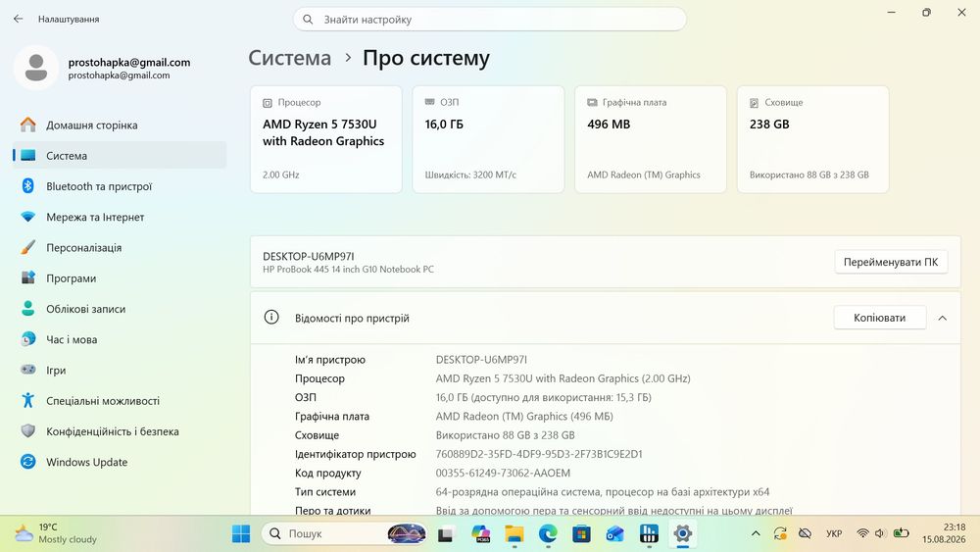Open Bluetooth та пристрої settings
The height and width of the screenshot is (552, 980).
tap(120, 186)
